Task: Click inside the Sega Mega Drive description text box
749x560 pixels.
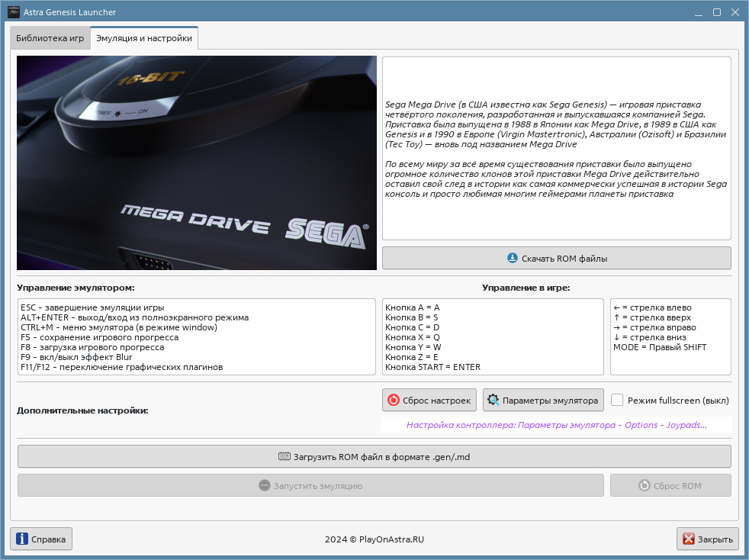Action: pyautogui.click(x=557, y=149)
